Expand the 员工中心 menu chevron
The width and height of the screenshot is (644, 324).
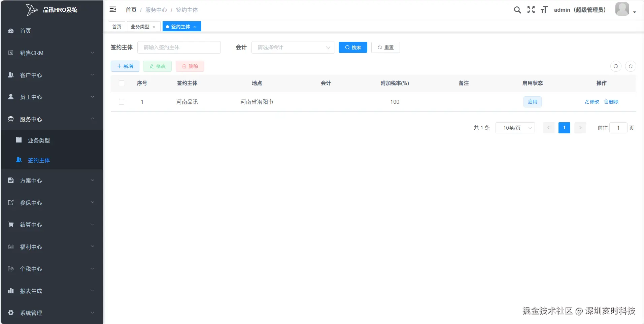point(93,97)
